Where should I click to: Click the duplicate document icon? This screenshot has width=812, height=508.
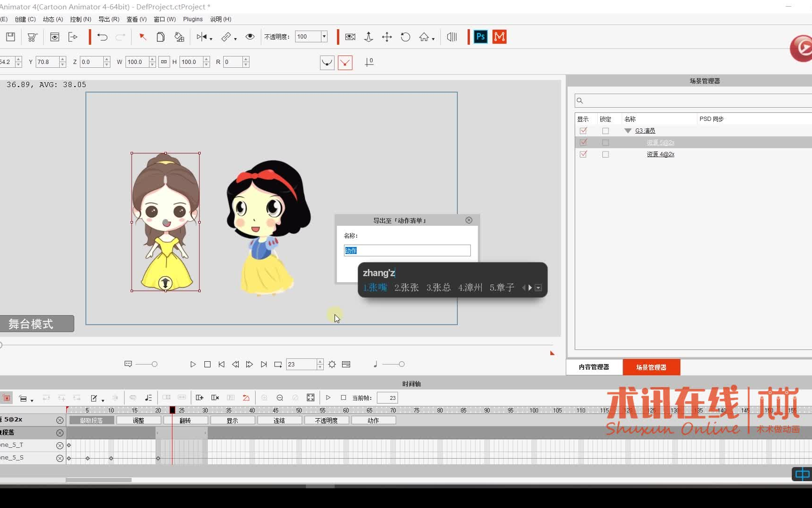pyautogui.click(x=160, y=37)
